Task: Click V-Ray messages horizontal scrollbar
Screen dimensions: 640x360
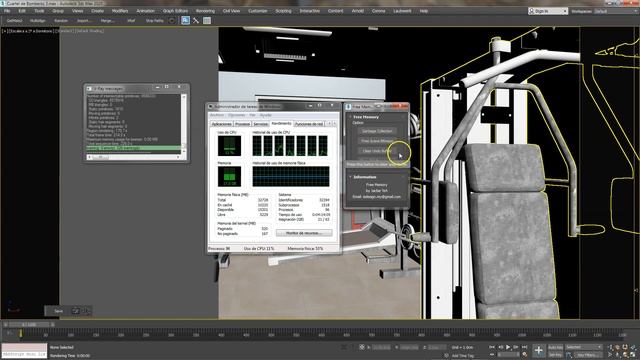Action: click(x=133, y=157)
